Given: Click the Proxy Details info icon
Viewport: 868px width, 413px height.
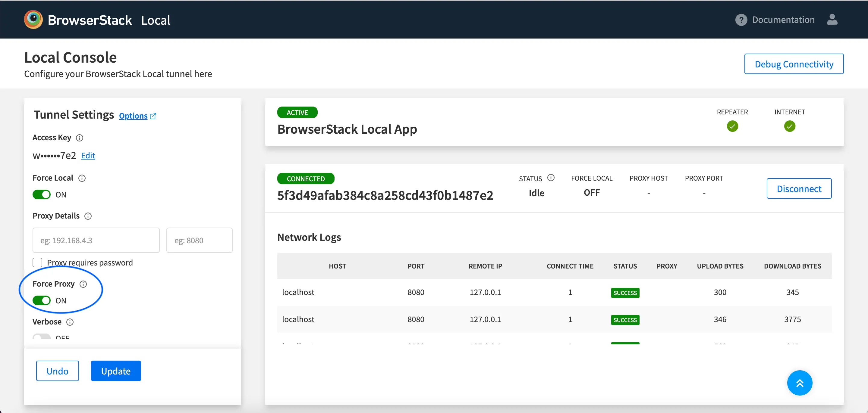Looking at the screenshot, I should point(88,216).
